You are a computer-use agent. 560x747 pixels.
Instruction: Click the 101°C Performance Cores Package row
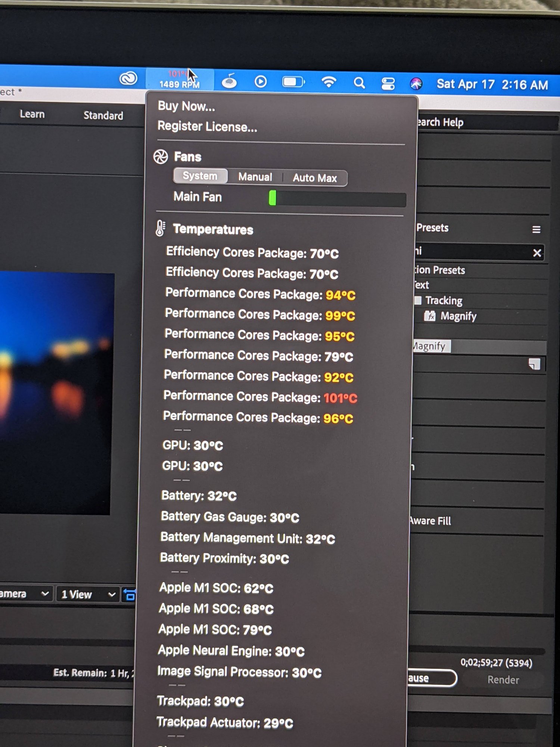click(x=260, y=397)
